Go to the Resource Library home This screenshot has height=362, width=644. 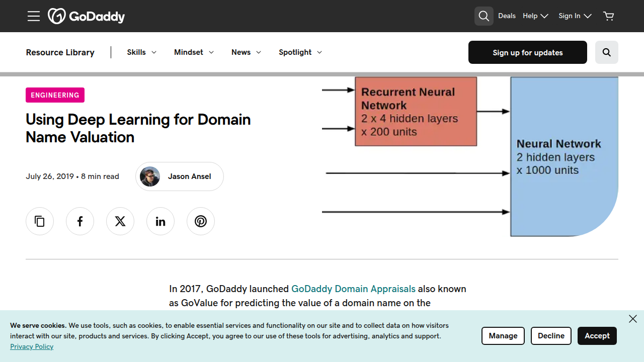(x=60, y=52)
